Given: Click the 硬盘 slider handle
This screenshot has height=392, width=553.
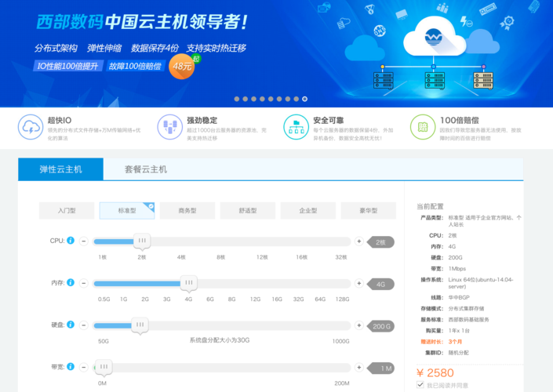Looking at the screenshot, I should 140,325.
